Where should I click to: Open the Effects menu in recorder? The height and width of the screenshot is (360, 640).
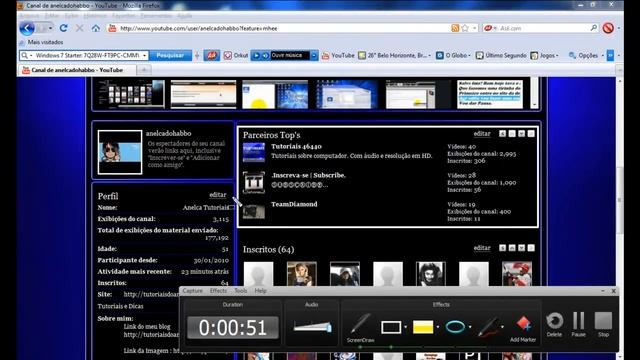click(x=218, y=291)
